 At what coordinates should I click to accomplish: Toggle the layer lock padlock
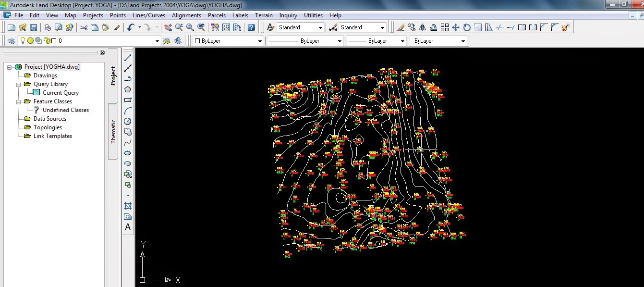tap(46, 40)
